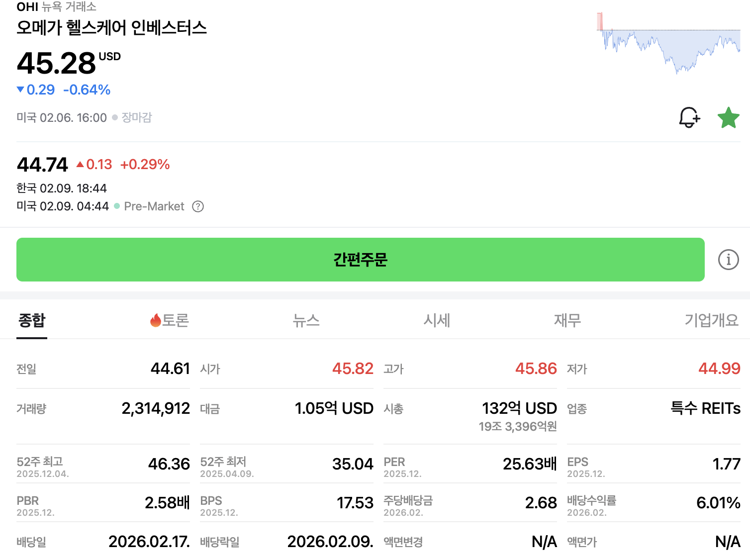Click the 업종 value 특수 REITs
This screenshot has width=750, height=560.
706,408
